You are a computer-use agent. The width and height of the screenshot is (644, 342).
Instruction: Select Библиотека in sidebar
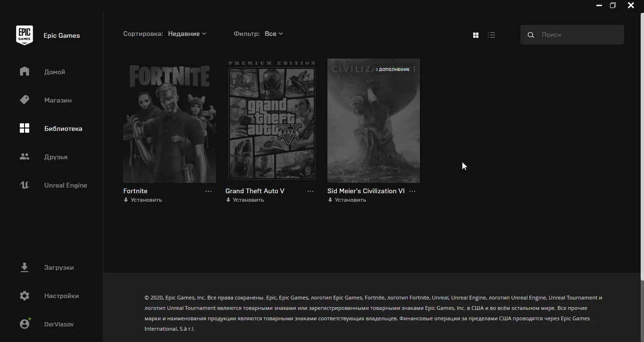click(x=63, y=128)
